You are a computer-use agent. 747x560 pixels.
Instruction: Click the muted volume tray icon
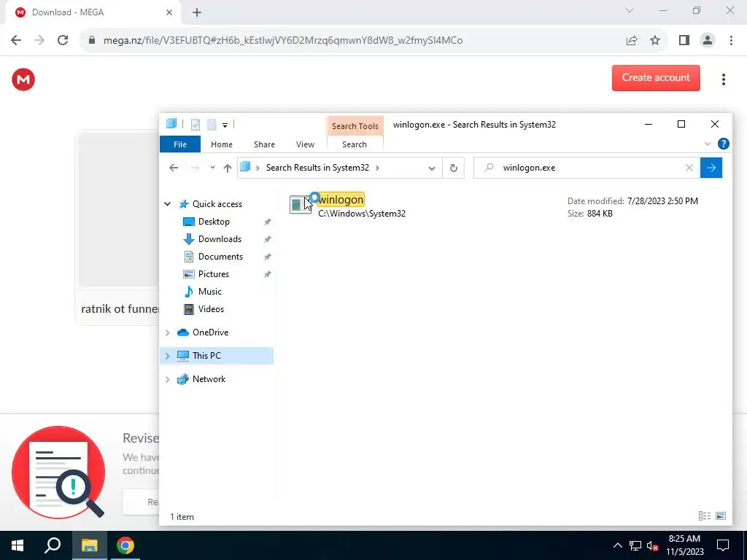click(x=652, y=546)
